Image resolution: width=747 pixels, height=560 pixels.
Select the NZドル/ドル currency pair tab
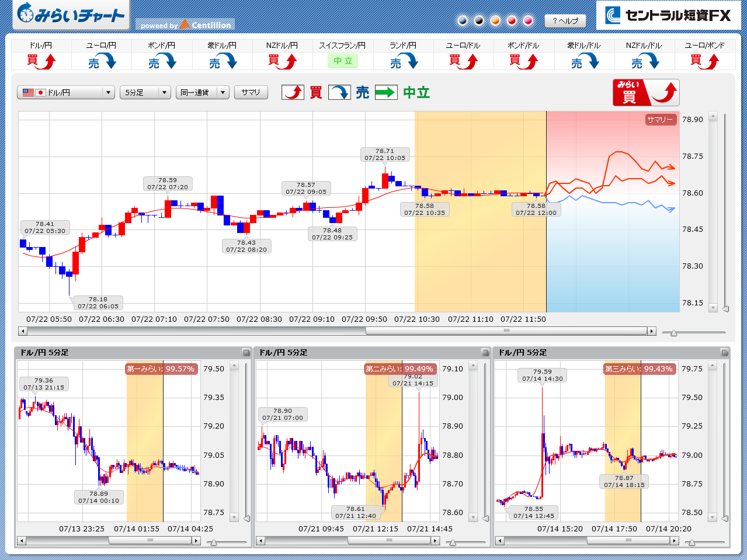[644, 46]
